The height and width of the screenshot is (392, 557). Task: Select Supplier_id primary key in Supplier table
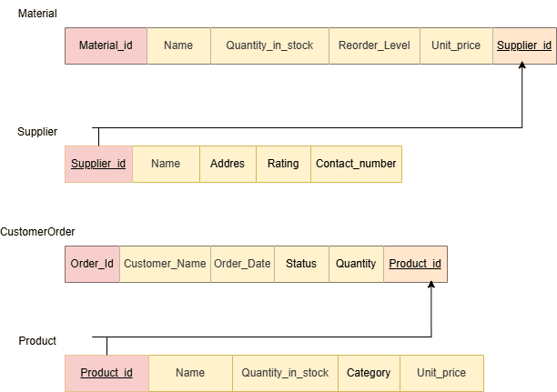click(98, 164)
